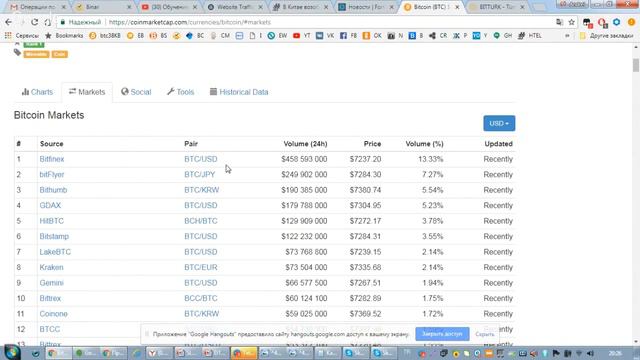Viewport: 640px width, 360px height.
Task: Open the Bookmarks folder on bookmarks bar
Action: tap(64, 36)
